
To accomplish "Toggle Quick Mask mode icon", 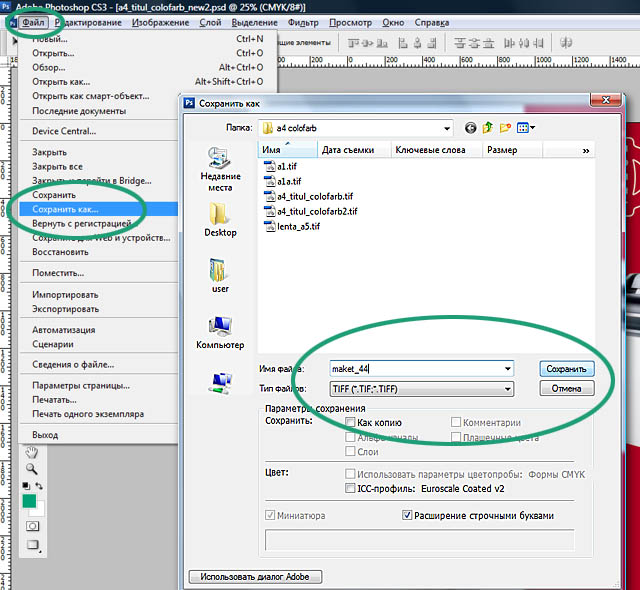I will pos(33,525).
